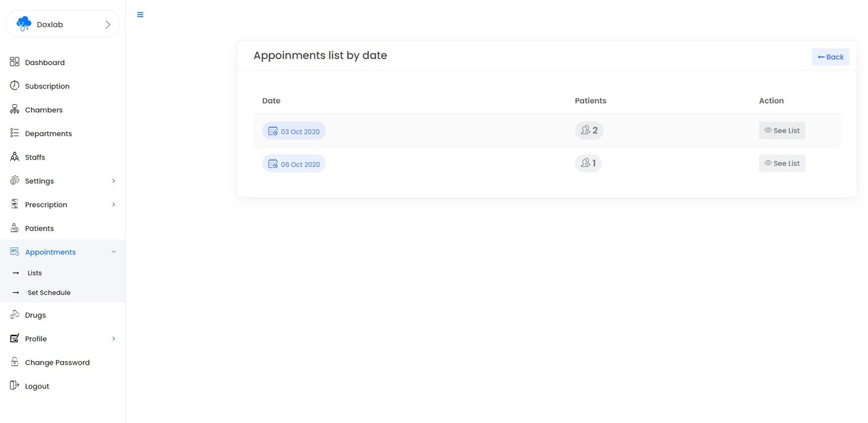Click the Chambers sidebar icon
The image size is (868, 423).
pos(15,110)
